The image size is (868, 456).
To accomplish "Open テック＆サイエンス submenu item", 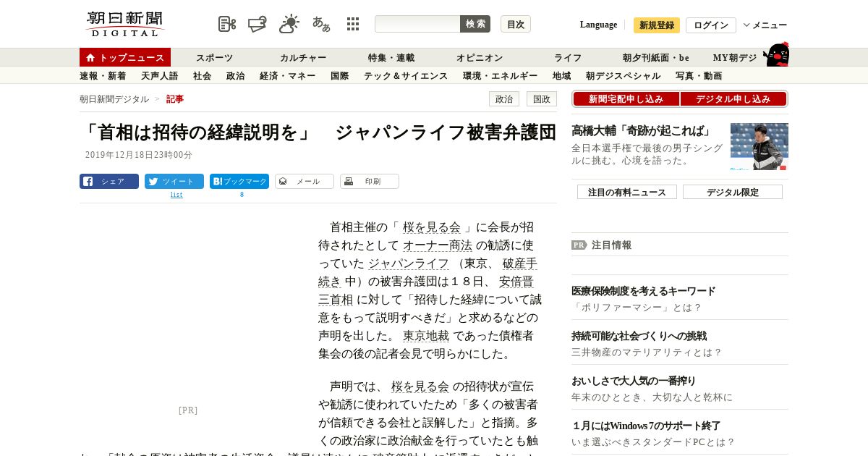I will [406, 76].
